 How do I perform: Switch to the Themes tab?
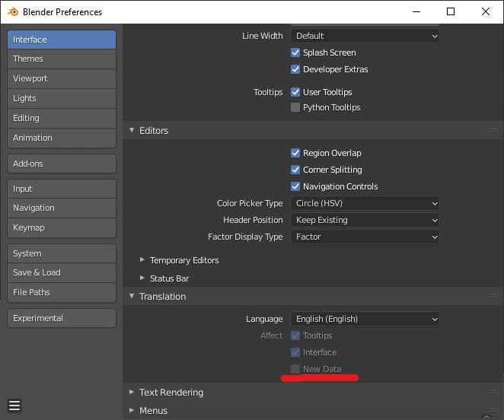point(62,59)
